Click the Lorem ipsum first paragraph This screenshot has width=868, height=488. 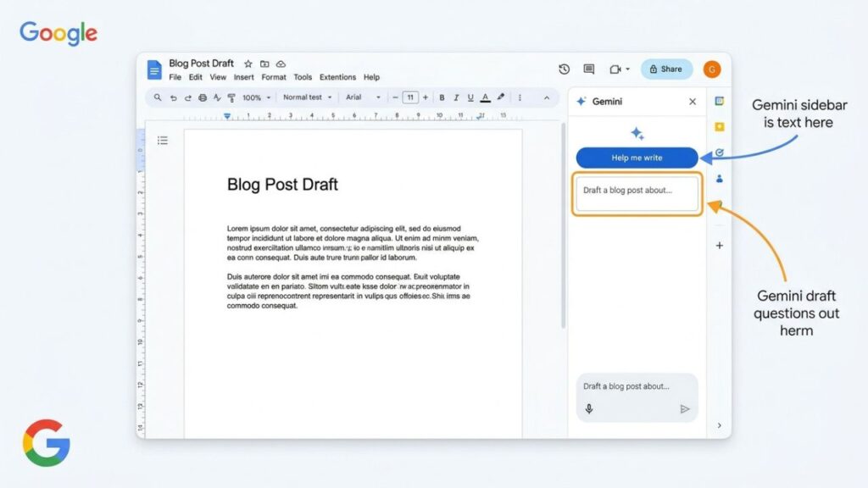[353, 243]
